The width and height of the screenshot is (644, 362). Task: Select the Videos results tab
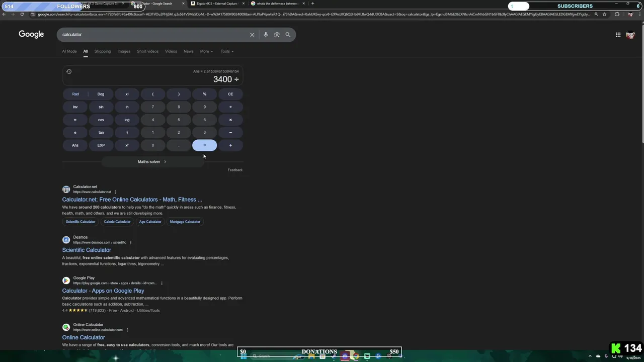tap(171, 51)
